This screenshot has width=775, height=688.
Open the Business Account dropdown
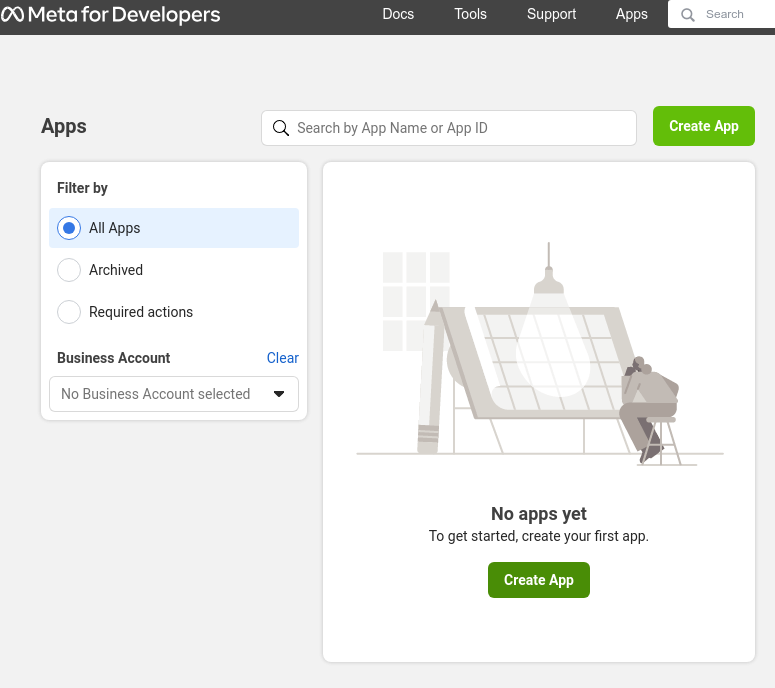pos(174,394)
